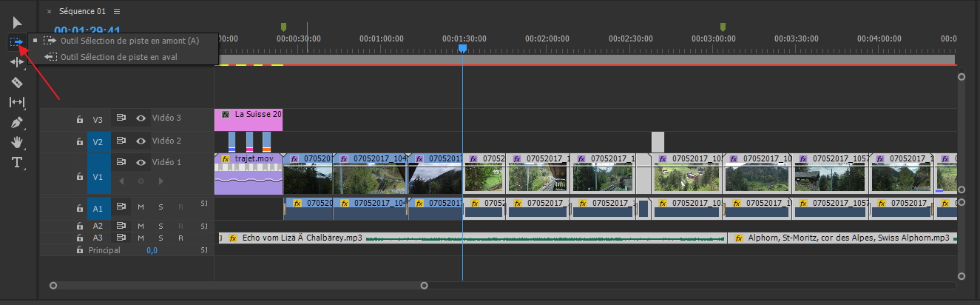Open the Séquence 01 panel menu

pos(117,12)
